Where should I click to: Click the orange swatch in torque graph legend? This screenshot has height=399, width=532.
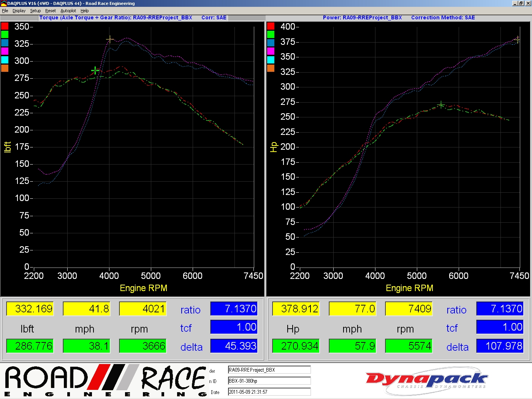5,68
